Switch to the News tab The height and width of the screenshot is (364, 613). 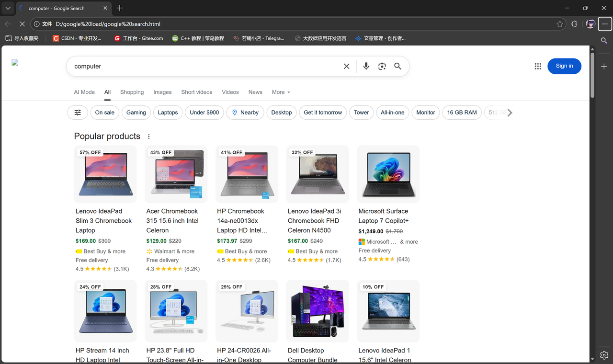(x=255, y=92)
